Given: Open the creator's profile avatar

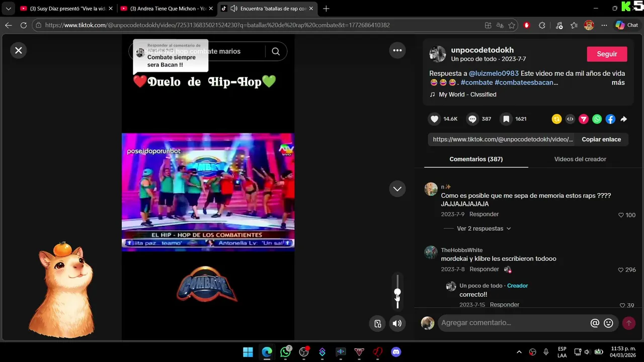Looking at the screenshot, I should 437,54.
